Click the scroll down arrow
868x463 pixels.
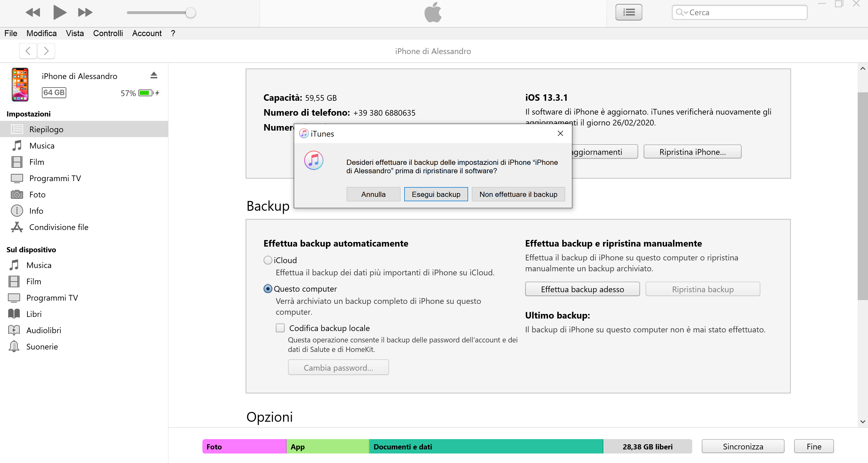pos(863,421)
